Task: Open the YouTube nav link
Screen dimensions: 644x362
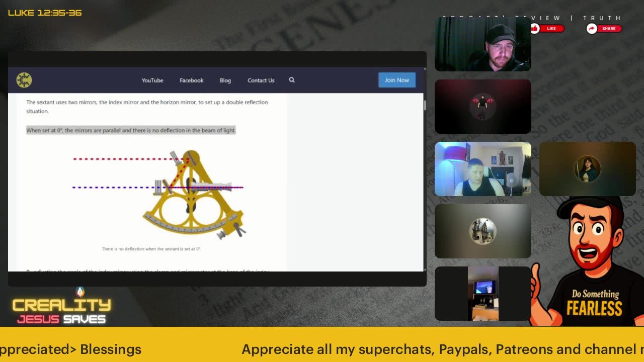Action: pos(152,80)
